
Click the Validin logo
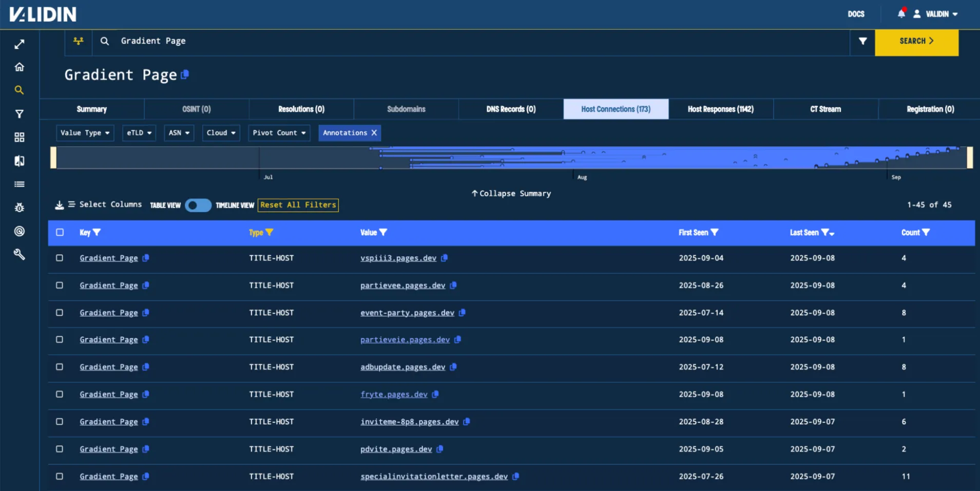click(43, 14)
